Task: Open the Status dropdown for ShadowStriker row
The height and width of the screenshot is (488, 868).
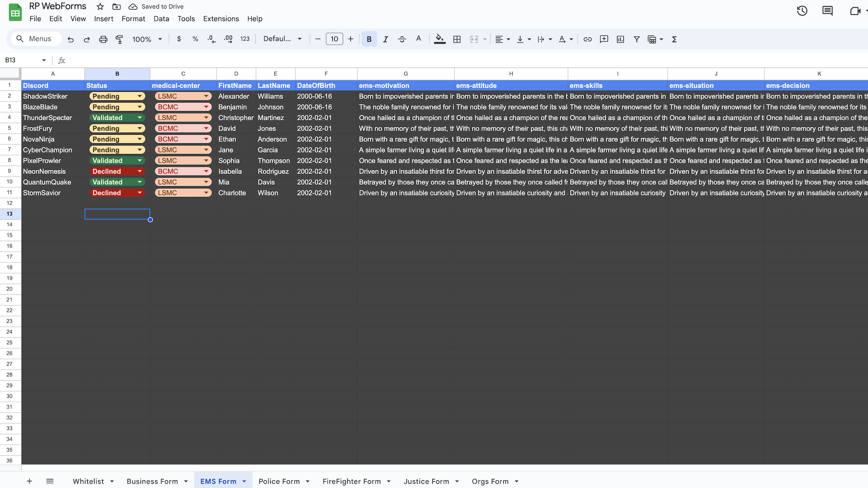Action: pos(140,96)
